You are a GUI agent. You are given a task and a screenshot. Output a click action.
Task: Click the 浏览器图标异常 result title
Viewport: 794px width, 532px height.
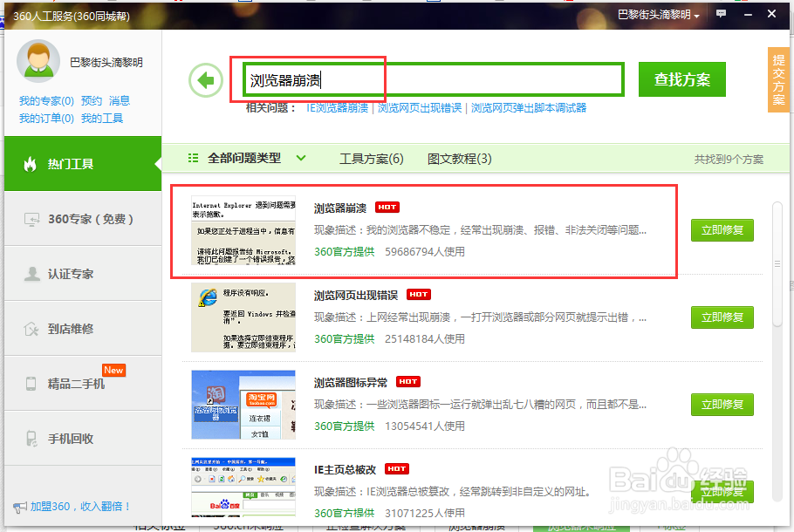tap(351, 383)
